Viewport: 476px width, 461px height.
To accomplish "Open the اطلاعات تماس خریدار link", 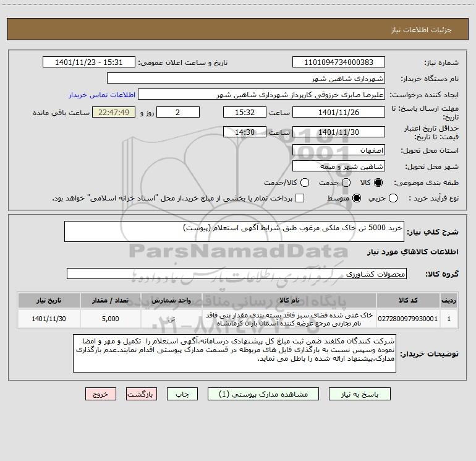I will (x=102, y=95).
